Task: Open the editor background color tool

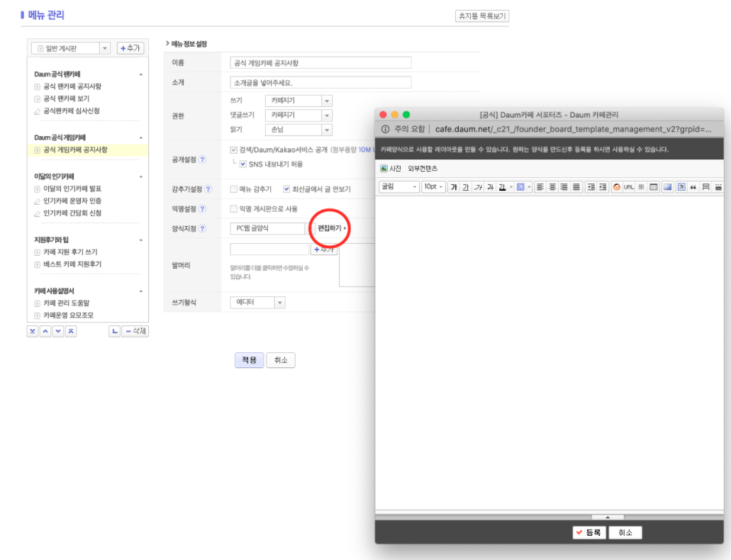Action: (668, 187)
